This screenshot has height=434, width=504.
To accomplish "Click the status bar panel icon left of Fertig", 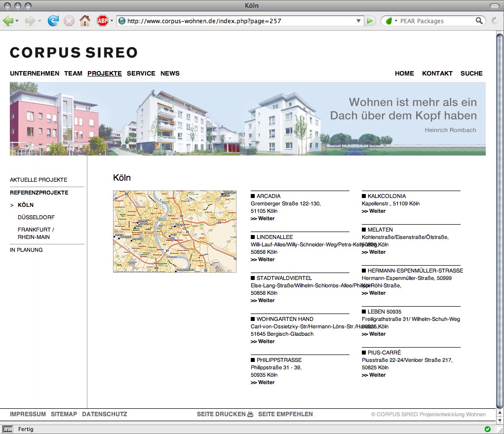I will [x=8, y=429].
